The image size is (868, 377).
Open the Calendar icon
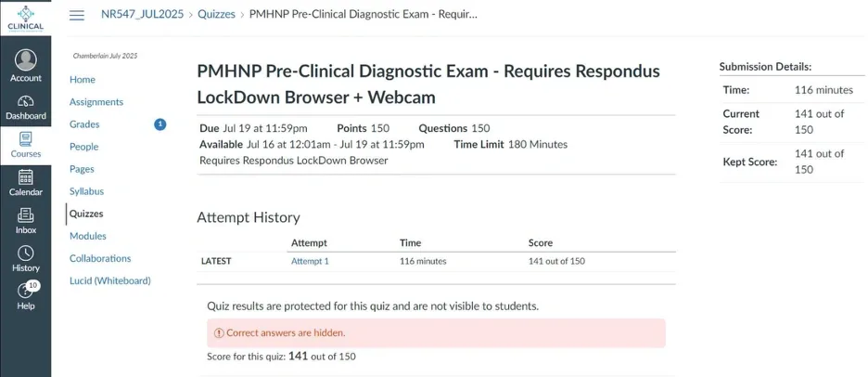click(25, 176)
